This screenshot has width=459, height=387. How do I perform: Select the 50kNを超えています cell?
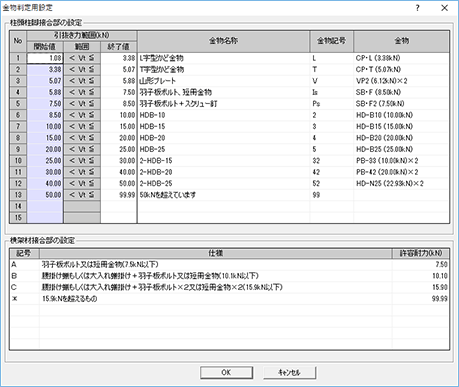[223, 195]
